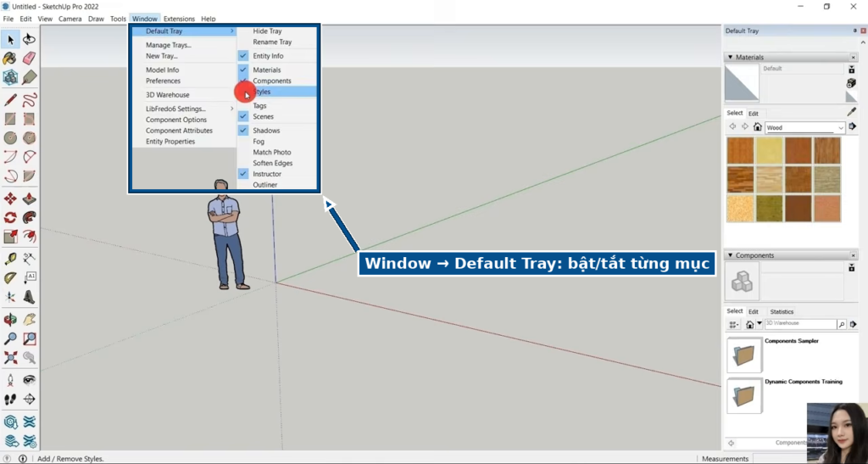Select the Circle tool
The height and width of the screenshot is (464, 868).
[10, 138]
